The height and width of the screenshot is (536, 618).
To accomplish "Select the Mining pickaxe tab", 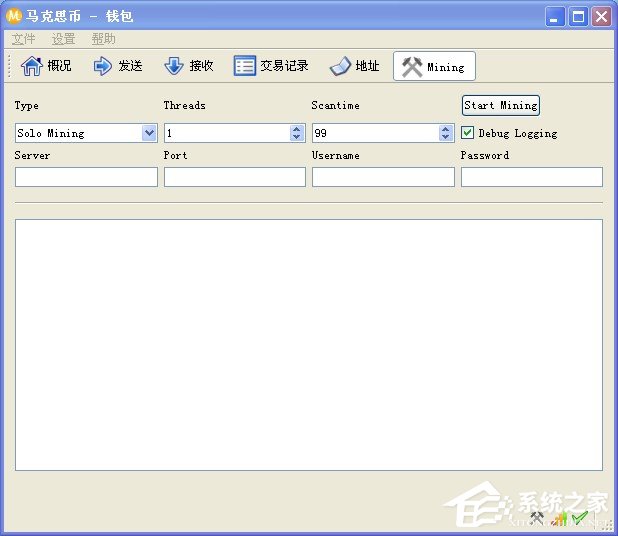I will coord(434,66).
